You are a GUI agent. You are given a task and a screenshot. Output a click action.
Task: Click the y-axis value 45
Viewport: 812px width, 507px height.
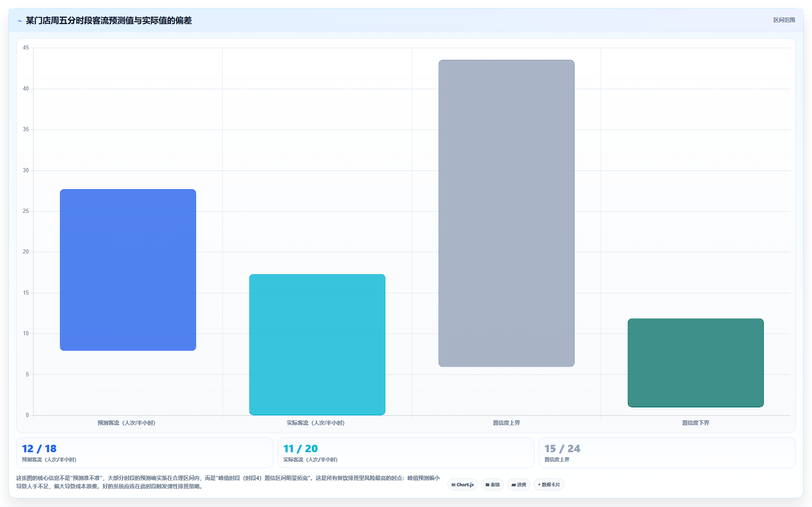click(26, 48)
